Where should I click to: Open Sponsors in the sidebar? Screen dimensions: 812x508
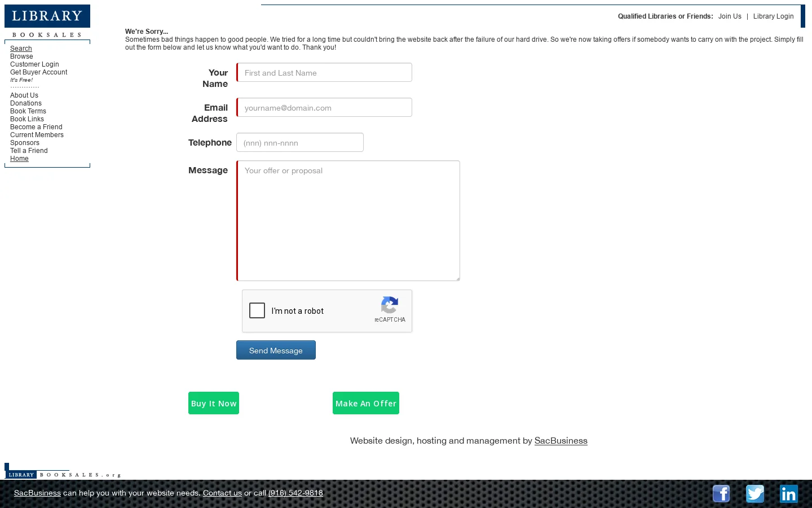25,143
